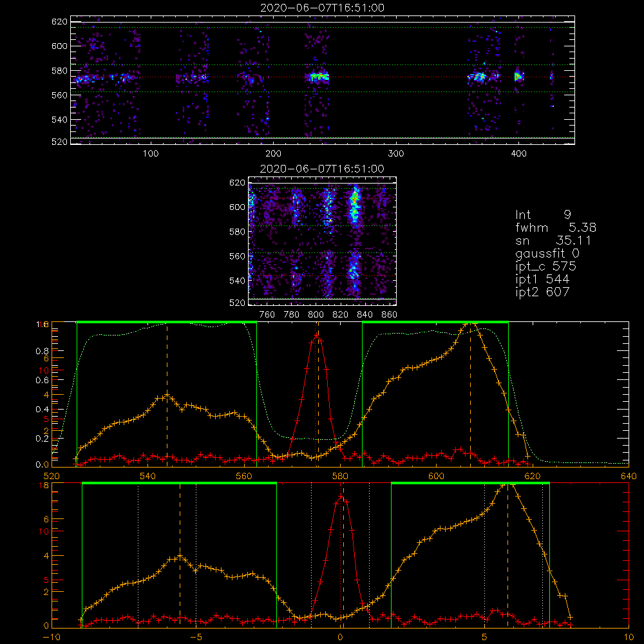
Task: Click x-axis label 100 on top image
Action: point(150,154)
